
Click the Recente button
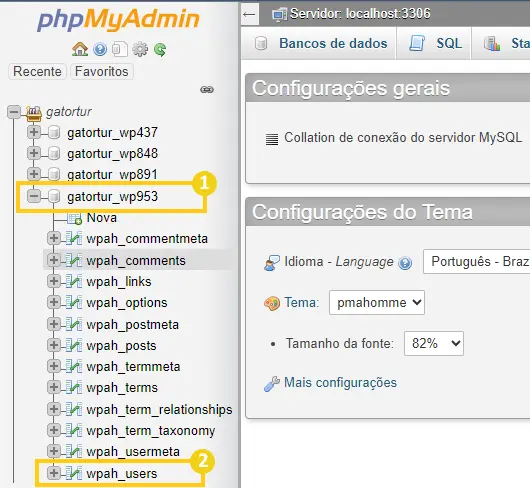(x=37, y=71)
